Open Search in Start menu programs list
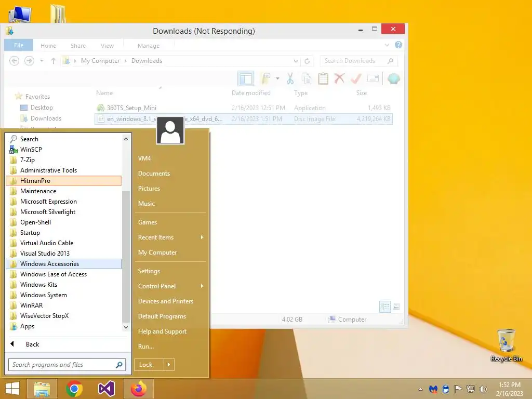Image resolution: width=532 pixels, height=399 pixels. pyautogui.click(x=64, y=139)
